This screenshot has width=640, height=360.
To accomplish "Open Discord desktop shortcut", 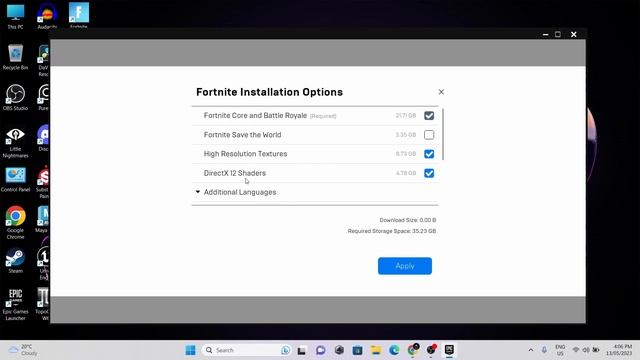I will pyautogui.click(x=43, y=138).
